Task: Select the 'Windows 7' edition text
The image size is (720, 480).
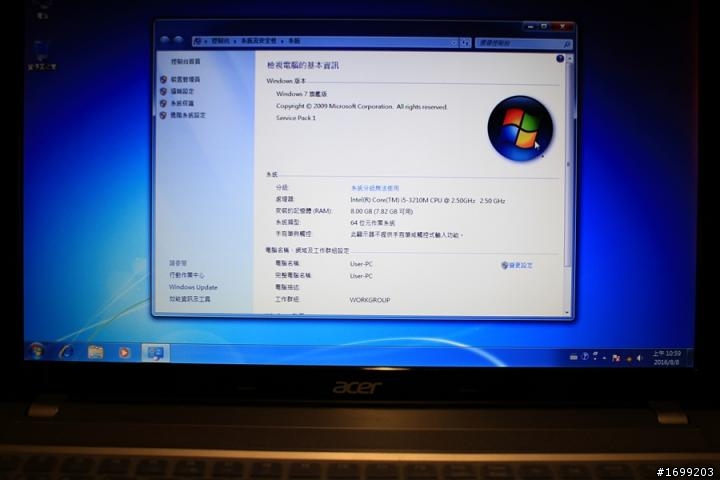Action: click(x=301, y=94)
